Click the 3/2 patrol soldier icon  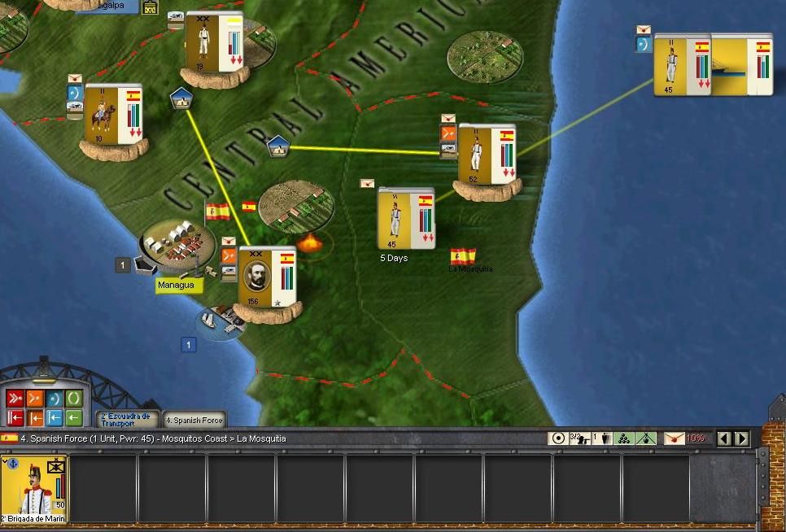coord(579,438)
